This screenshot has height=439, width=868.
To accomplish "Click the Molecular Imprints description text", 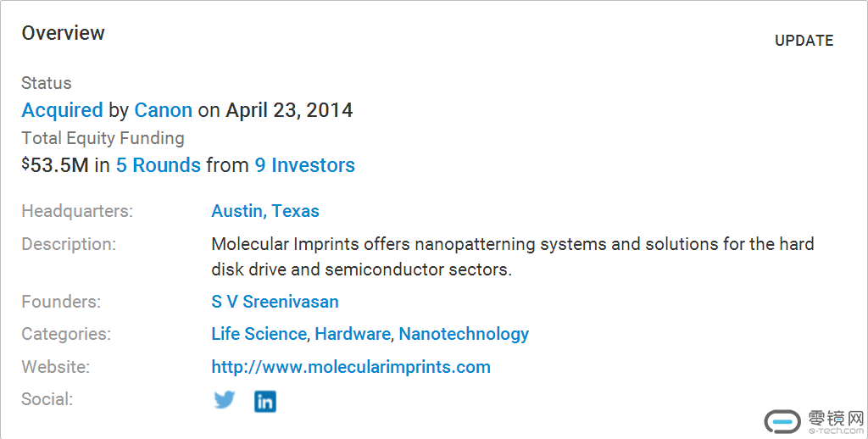I will (512, 257).
